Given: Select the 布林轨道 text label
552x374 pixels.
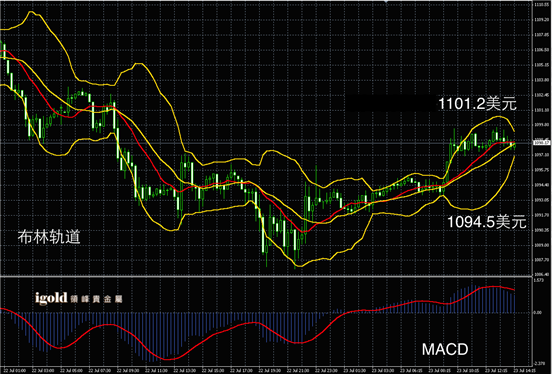Looking at the screenshot, I should point(49,237).
